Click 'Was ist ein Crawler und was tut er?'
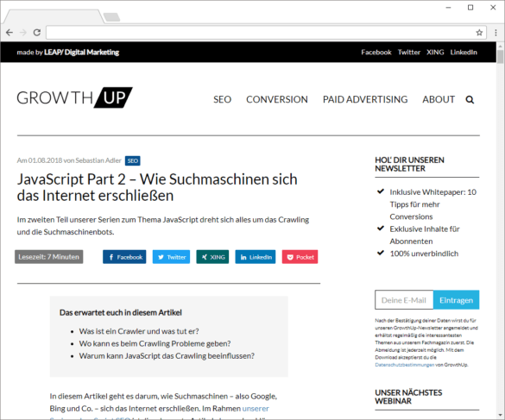The width and height of the screenshot is (505, 420). [x=139, y=331]
